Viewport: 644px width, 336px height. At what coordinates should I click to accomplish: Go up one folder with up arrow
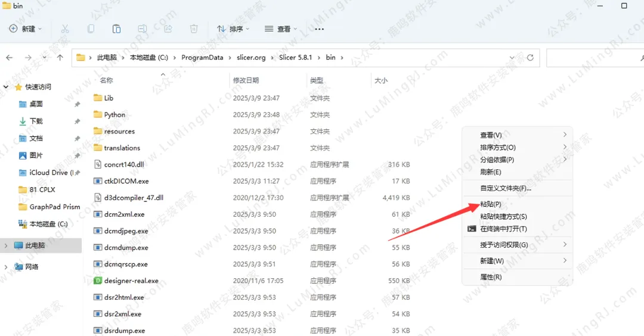60,58
